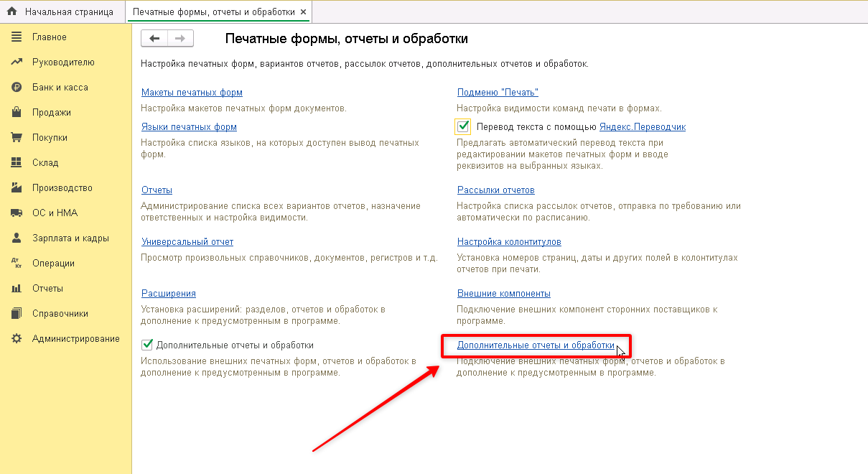Click the Администрирование gear icon
Screen dimensions: 868x474
17,339
